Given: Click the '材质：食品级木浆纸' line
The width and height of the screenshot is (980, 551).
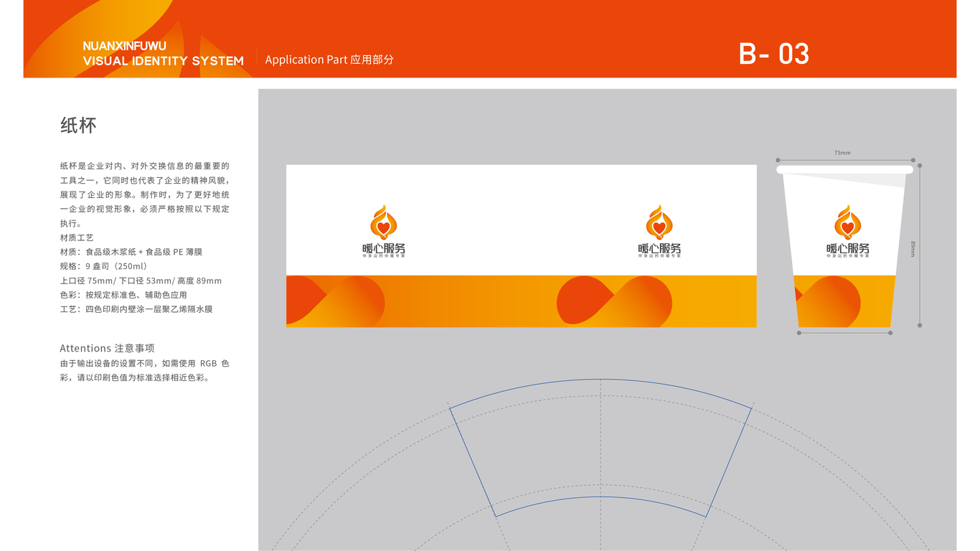Looking at the screenshot, I should [x=131, y=252].
